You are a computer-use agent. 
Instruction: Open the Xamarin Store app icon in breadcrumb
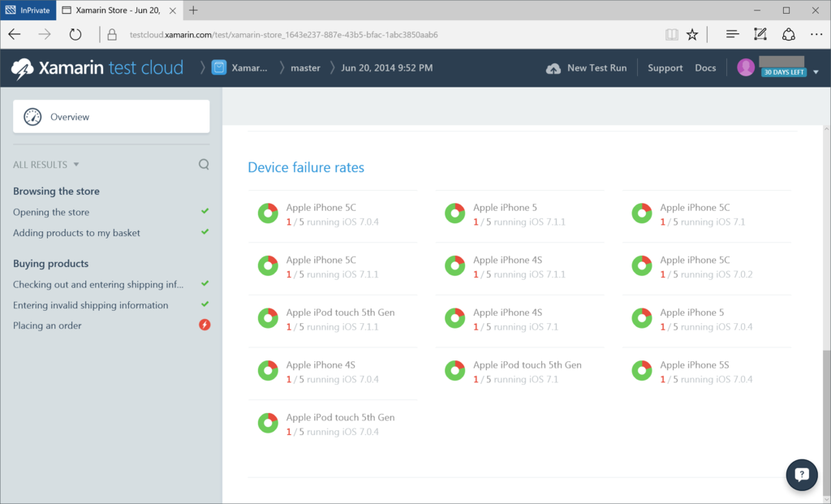tap(219, 68)
